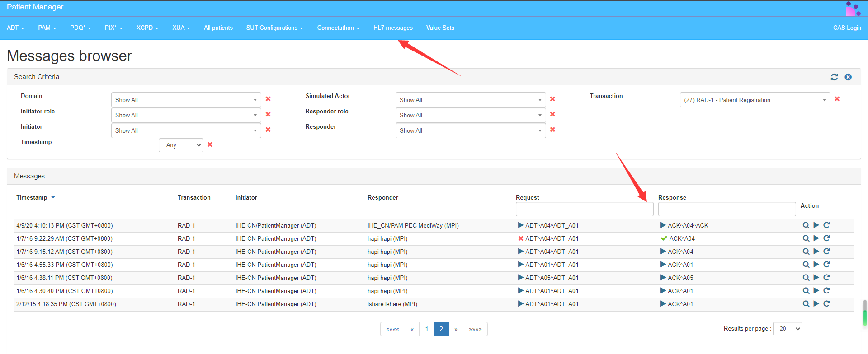This screenshot has width=868, height=354.
Task: Select page 2 in the pagination
Action: click(441, 329)
